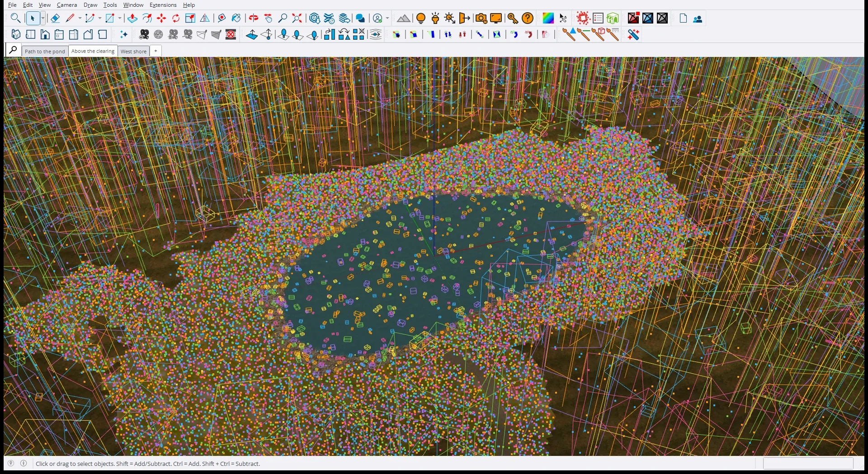
Task: Click the 'Above the clearing' scene tab
Action: click(93, 51)
